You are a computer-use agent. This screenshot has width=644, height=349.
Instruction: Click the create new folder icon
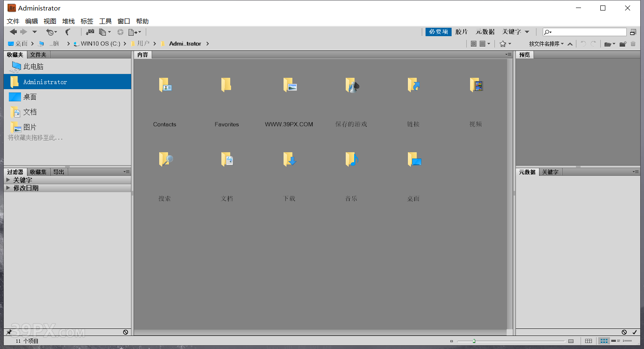[x=623, y=44]
